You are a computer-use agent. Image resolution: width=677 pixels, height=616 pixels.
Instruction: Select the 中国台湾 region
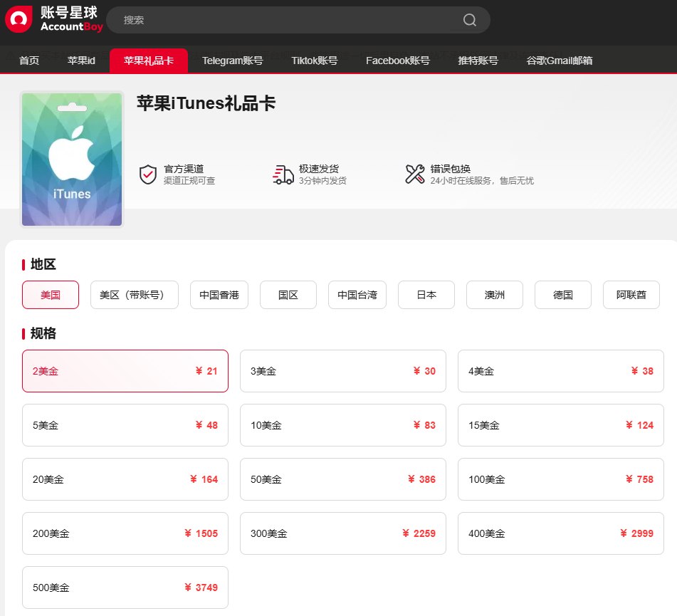click(x=357, y=294)
